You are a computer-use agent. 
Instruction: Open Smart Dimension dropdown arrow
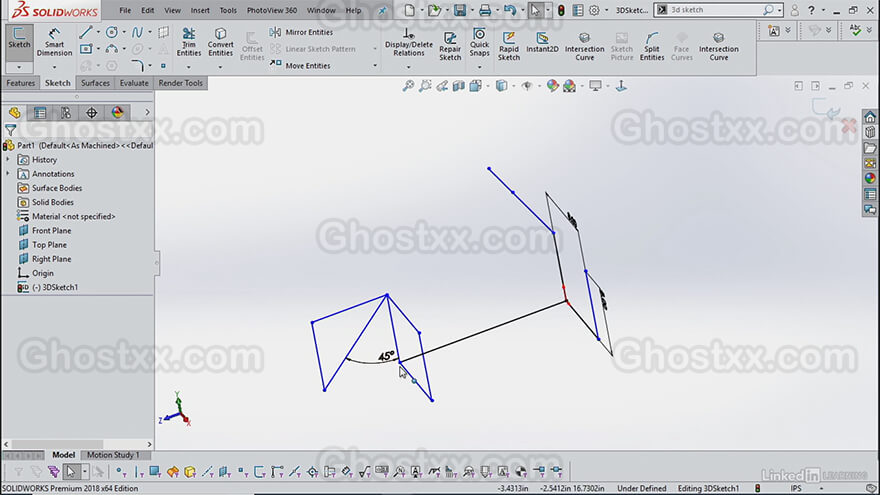pos(54,67)
